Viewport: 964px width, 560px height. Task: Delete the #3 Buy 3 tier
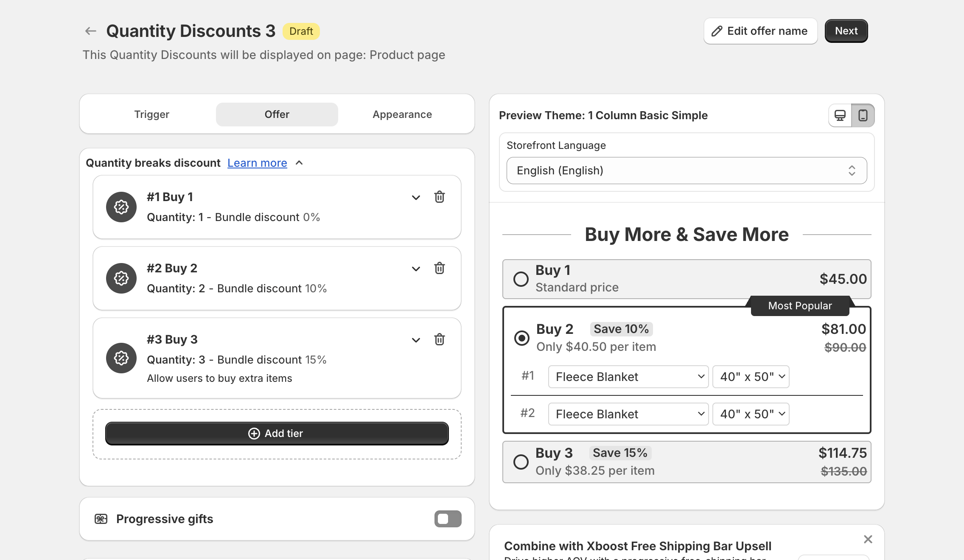click(439, 339)
